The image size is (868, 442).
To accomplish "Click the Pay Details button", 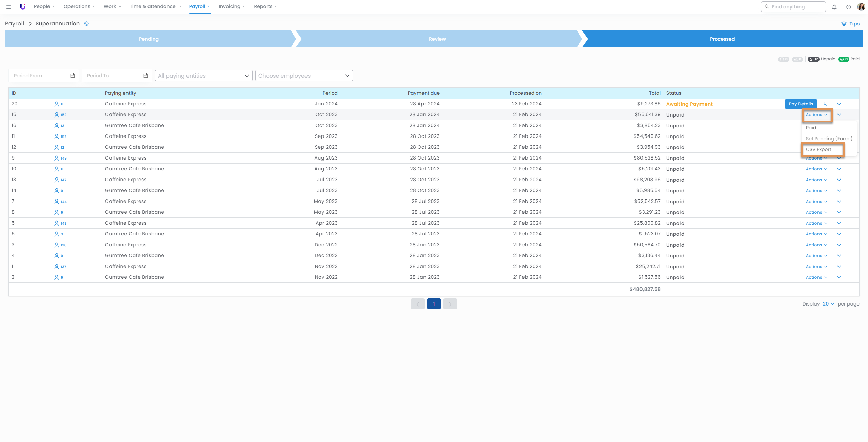I will pos(801,104).
